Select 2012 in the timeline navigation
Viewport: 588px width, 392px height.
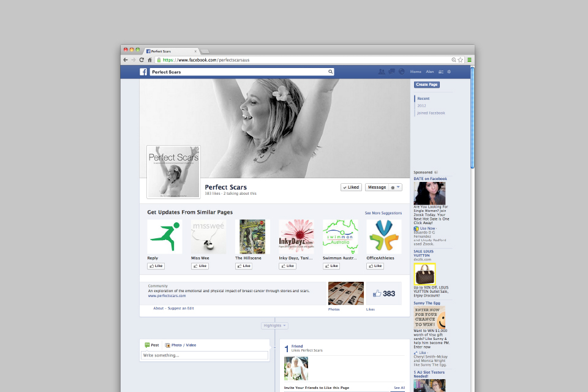pyautogui.click(x=421, y=105)
